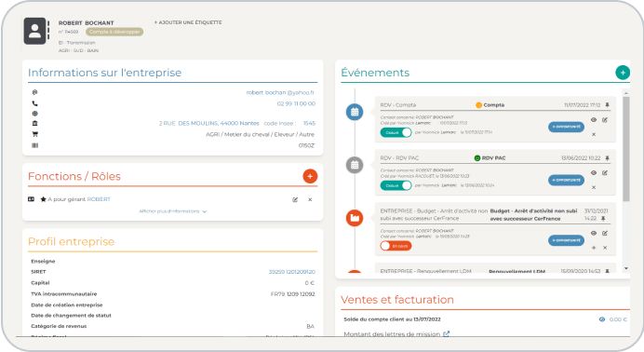Click the ID card icon in Fonctions / Rôles

(32, 199)
